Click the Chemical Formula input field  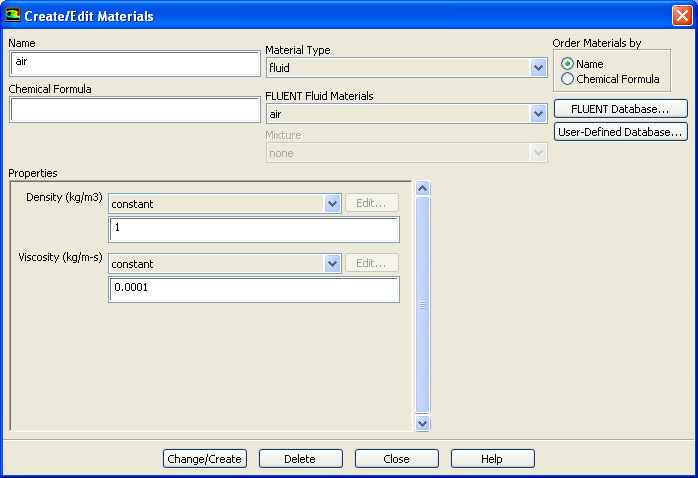134,109
